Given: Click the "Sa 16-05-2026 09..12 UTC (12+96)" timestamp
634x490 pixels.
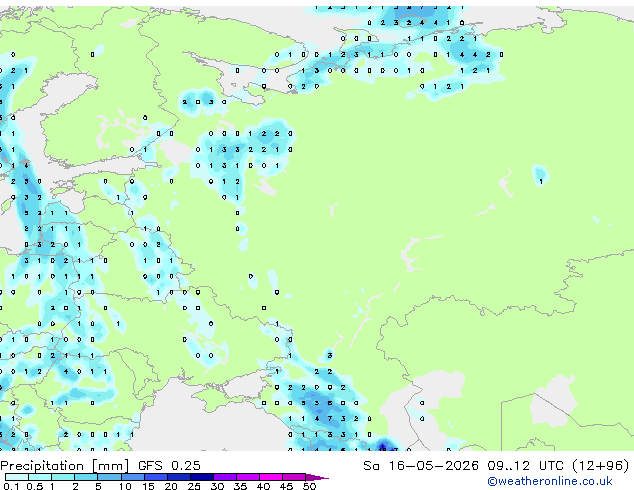Looking at the screenshot, I should pos(496,466).
